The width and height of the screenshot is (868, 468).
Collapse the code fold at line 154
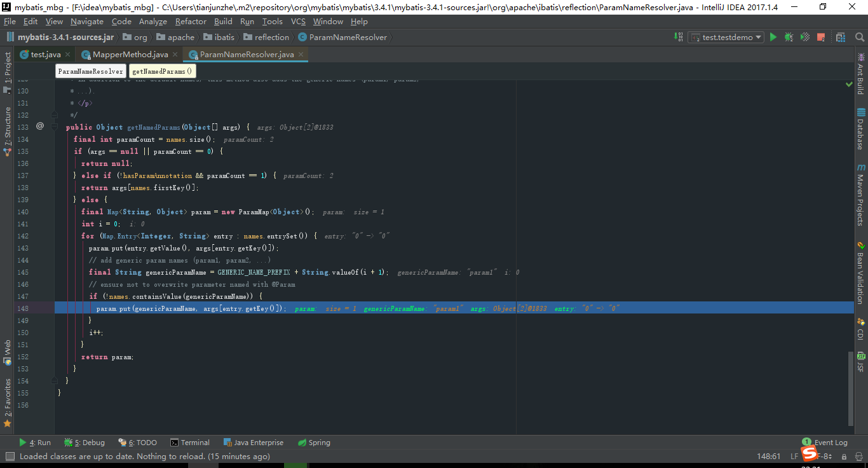click(x=53, y=380)
